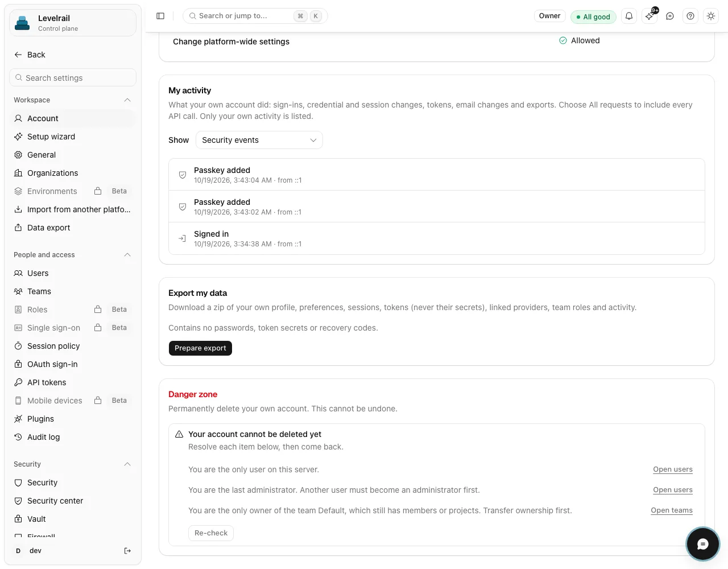This screenshot has width=728, height=569.
Task: Open the help question mark icon
Action: click(x=690, y=16)
